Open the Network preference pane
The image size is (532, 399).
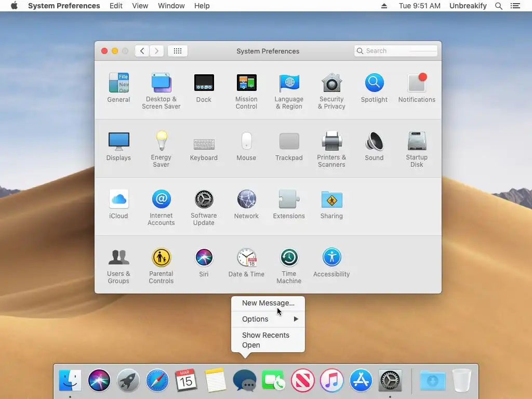246,204
